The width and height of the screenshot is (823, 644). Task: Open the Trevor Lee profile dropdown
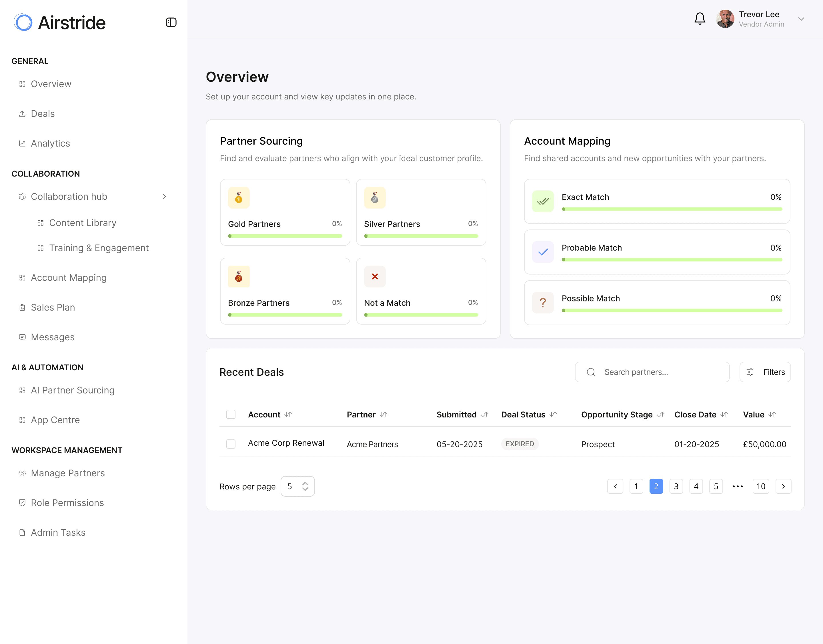[x=801, y=19]
